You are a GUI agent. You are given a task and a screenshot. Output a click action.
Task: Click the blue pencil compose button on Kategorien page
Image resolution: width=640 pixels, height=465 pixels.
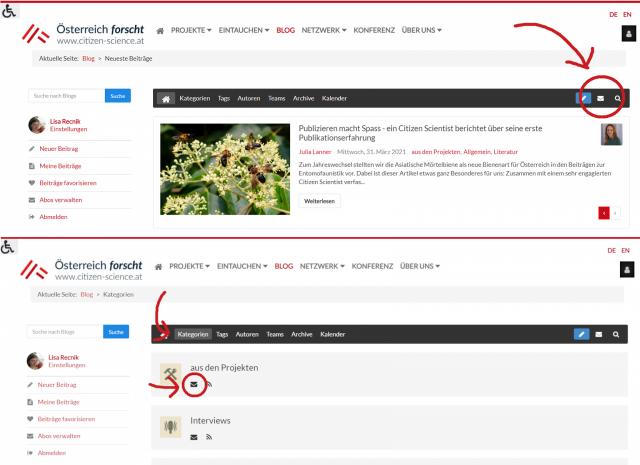tap(582, 334)
